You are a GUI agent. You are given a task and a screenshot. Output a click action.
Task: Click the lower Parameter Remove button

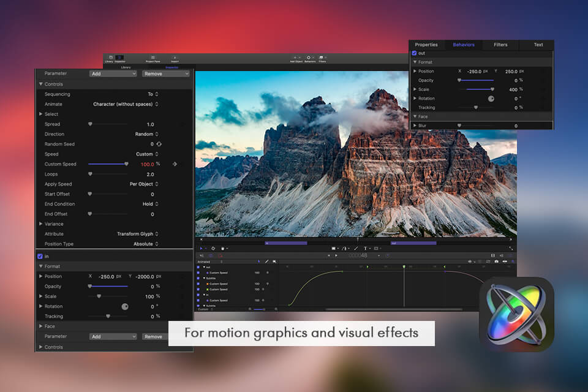[154, 336]
